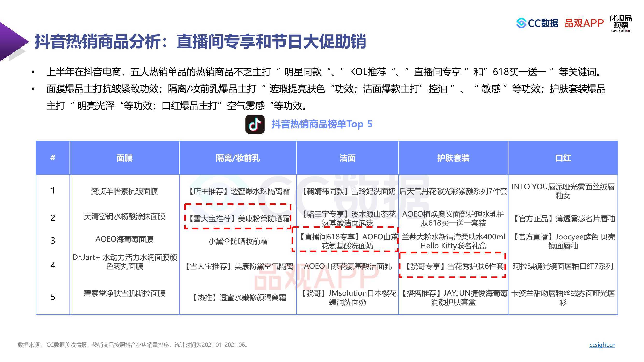Select cell 【官方正品】薄透雾感名片唇釉

pos(563,219)
